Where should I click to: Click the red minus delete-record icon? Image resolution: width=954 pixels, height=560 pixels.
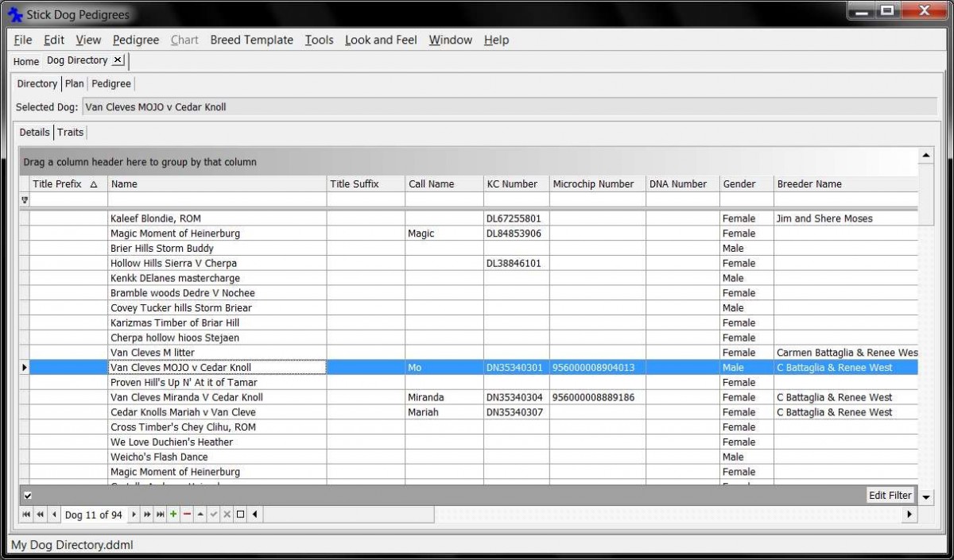click(x=187, y=515)
